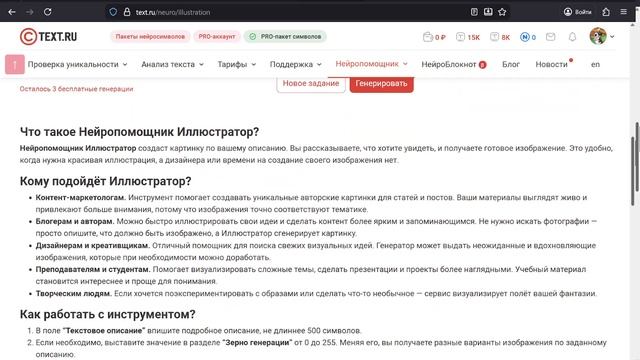Image resolution: width=640 pixels, height=360 pixels.
Task: Click the bold "Зерно генерации" phrase
Action: 257,342
